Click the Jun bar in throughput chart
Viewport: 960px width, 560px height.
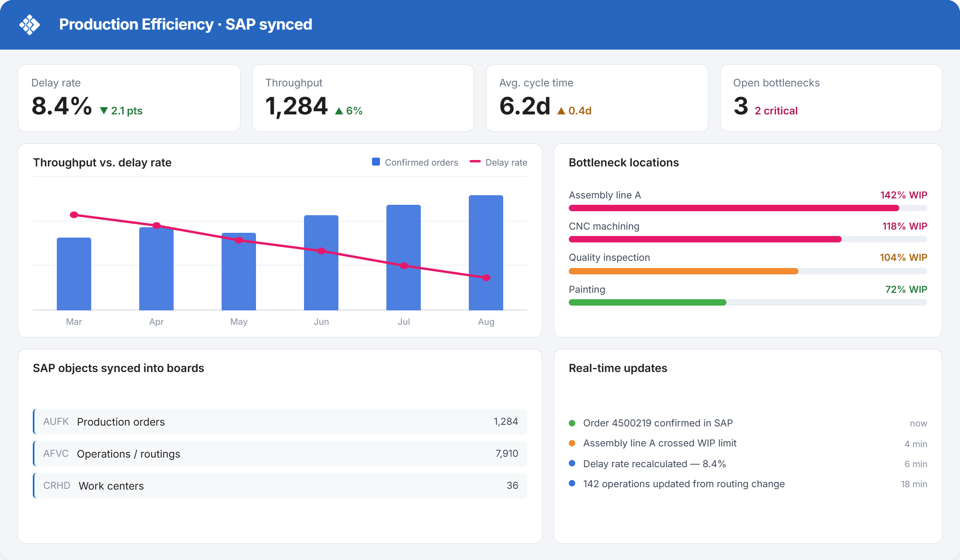pos(321,263)
